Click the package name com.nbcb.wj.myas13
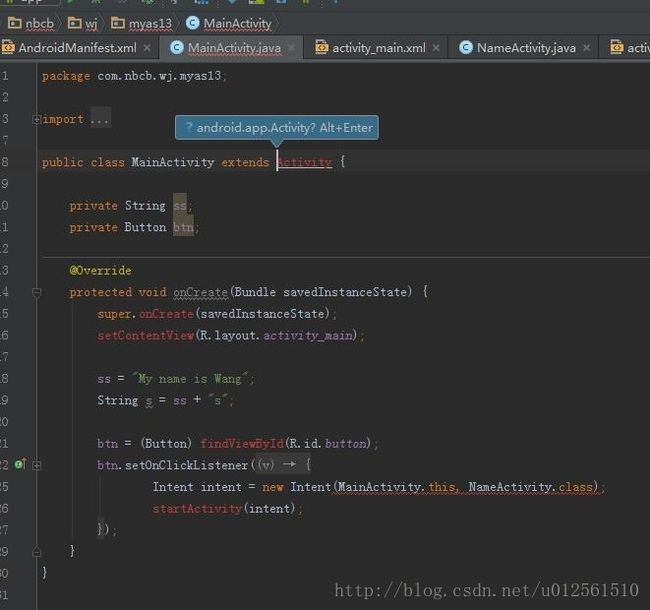 pyautogui.click(x=159, y=76)
